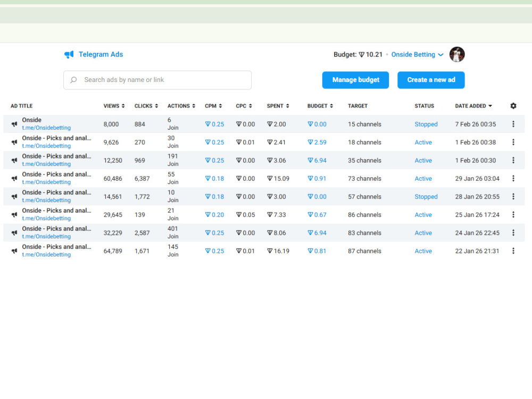The height and width of the screenshot is (399, 532).
Task: Open the ad title with 969 clicks
Action: pyautogui.click(x=57, y=156)
